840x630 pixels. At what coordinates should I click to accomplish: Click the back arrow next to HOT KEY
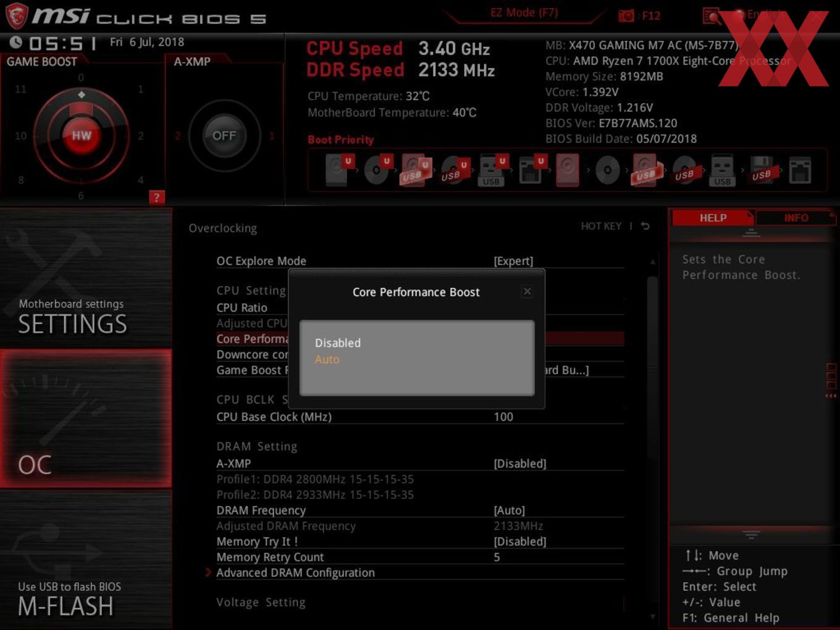645,226
